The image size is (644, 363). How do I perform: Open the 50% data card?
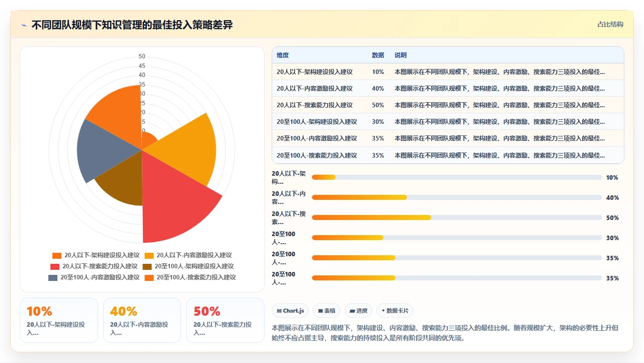225,320
